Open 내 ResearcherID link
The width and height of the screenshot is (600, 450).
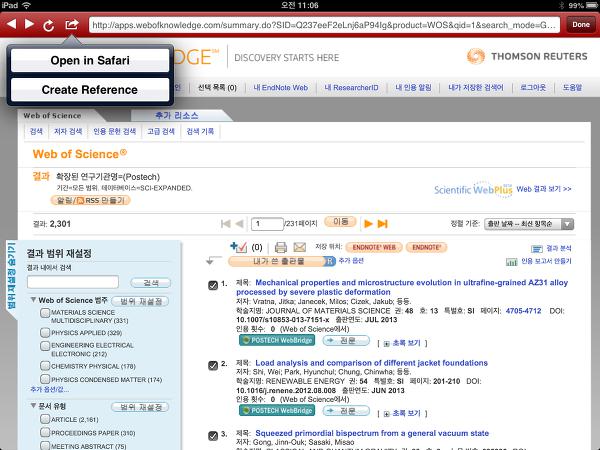351,88
